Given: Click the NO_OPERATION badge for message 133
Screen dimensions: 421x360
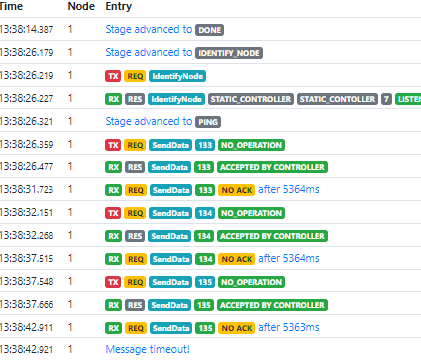Looking at the screenshot, I should (x=251, y=145).
